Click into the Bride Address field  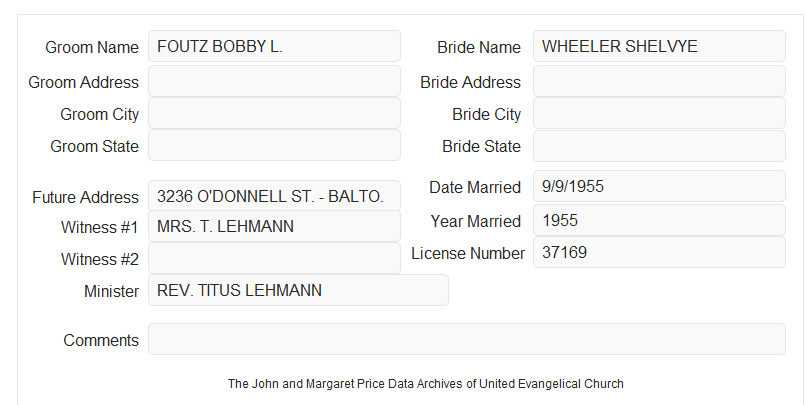click(659, 81)
